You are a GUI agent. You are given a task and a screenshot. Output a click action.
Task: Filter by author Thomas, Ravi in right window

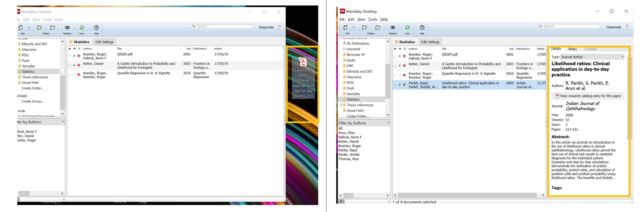(348, 159)
